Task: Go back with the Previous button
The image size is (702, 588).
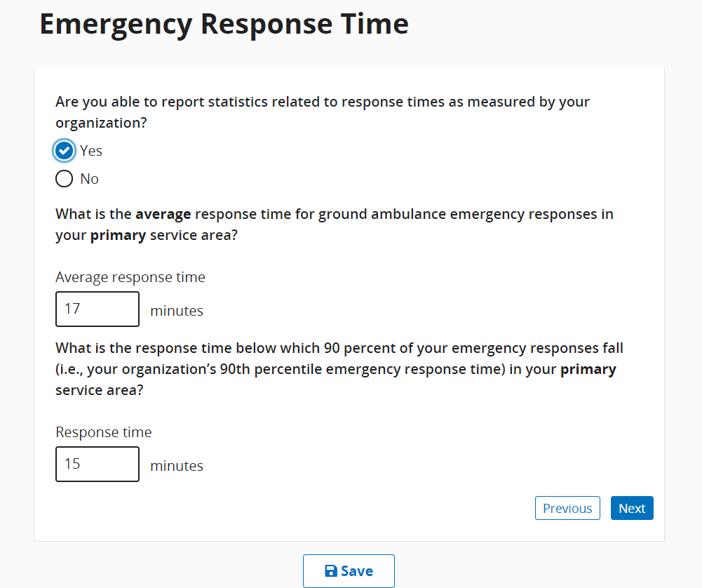Action: pos(567,509)
